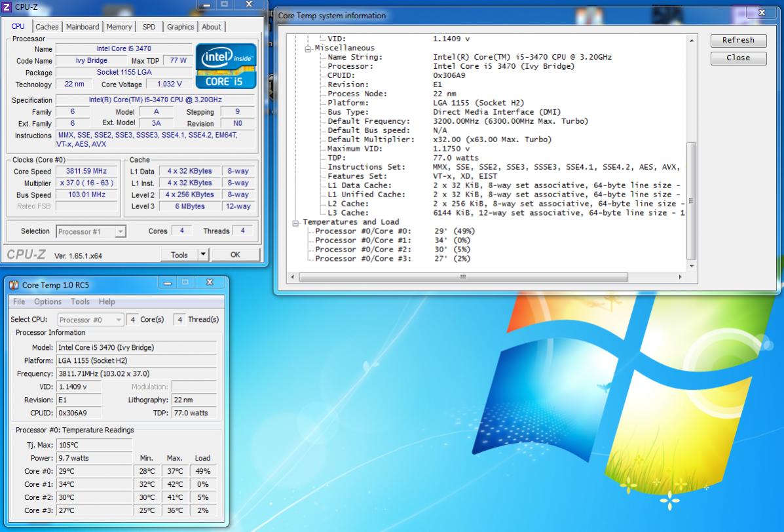Close the Core Temp 1.0 RC5 window

coord(210,282)
